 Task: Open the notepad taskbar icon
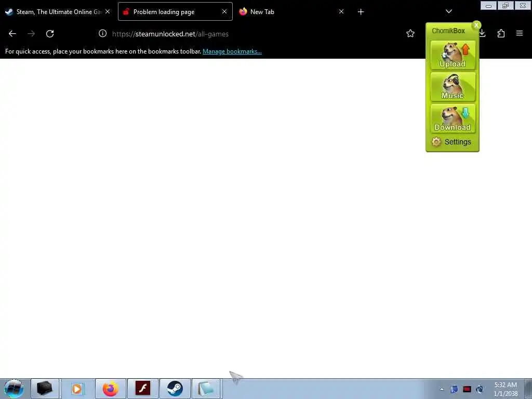pyautogui.click(x=206, y=389)
